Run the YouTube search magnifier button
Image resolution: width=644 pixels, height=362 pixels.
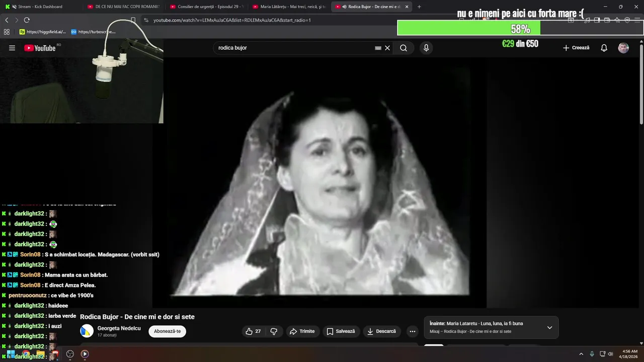tap(404, 48)
